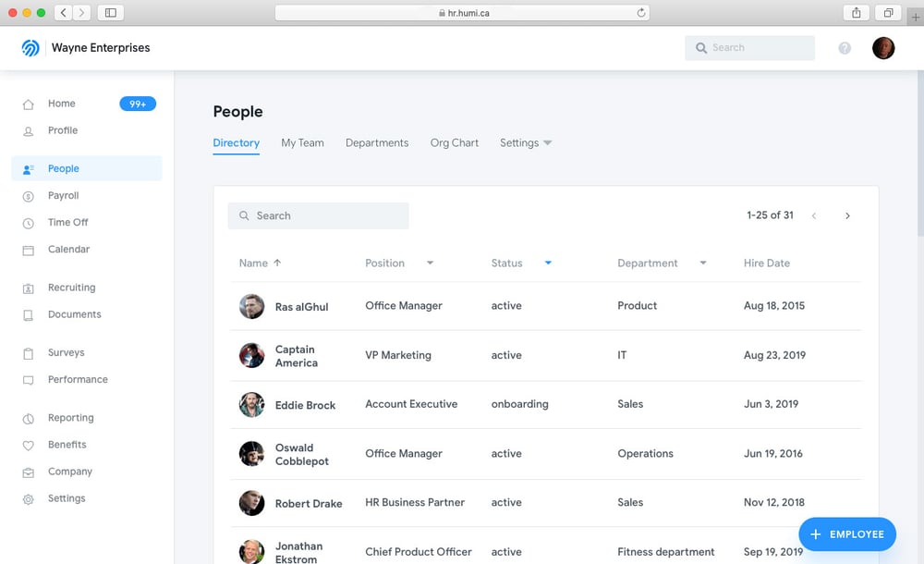Click the help question mark icon

845,48
